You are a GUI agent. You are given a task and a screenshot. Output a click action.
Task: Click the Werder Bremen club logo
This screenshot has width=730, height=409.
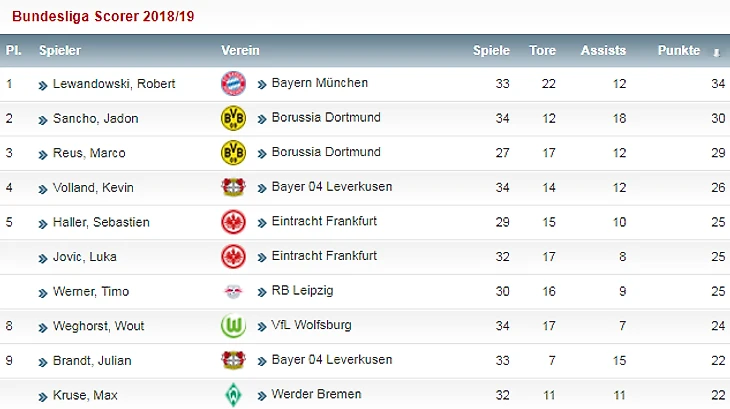tap(233, 395)
